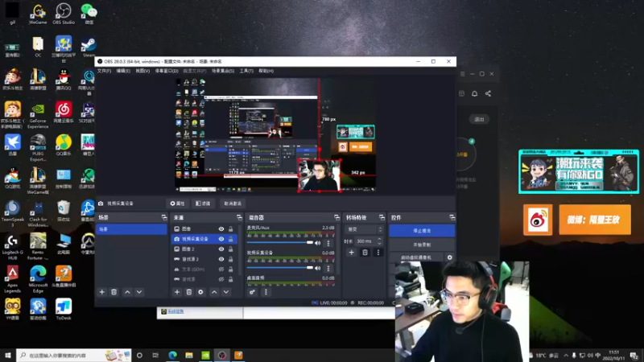Open source properties gear in 来源 toolbar
Screen dimensions: 644x362
(x=200, y=292)
